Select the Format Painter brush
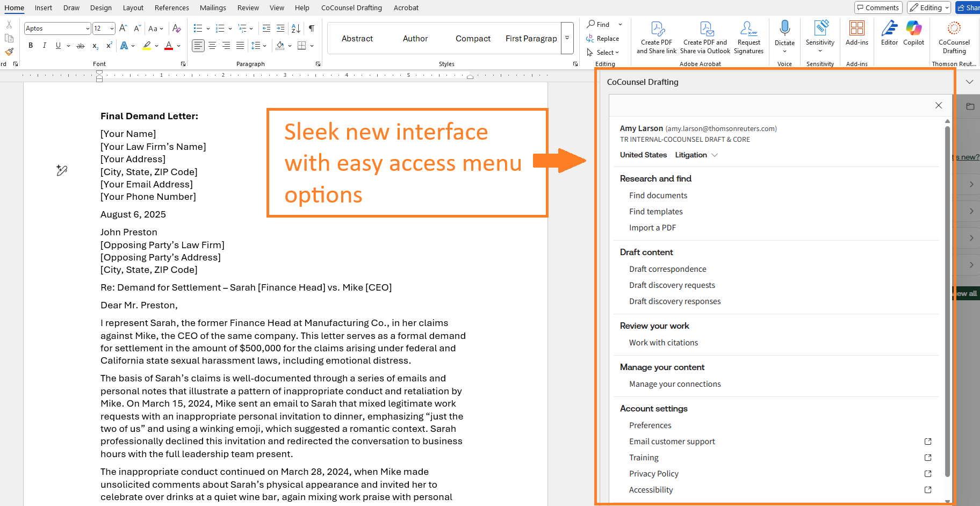This screenshot has height=506, width=980. tap(9, 52)
